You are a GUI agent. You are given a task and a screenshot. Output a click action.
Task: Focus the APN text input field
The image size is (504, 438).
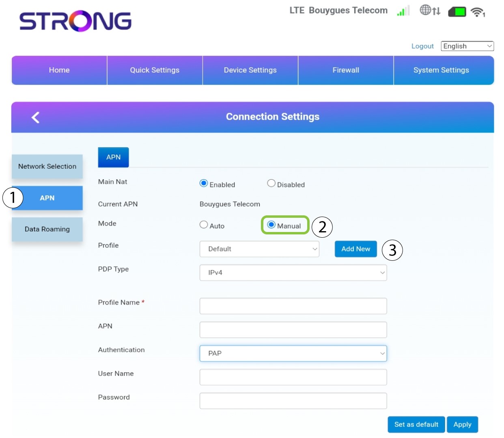pos(293,330)
